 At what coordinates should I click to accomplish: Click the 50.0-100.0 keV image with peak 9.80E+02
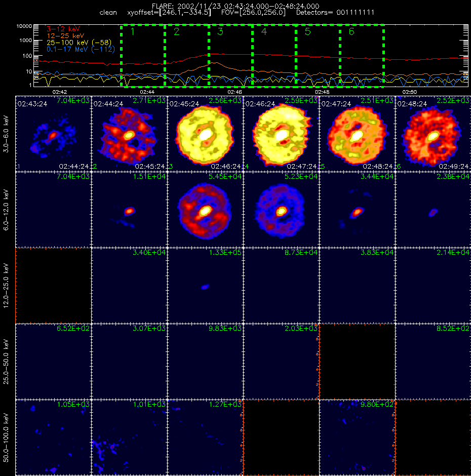click(357, 438)
